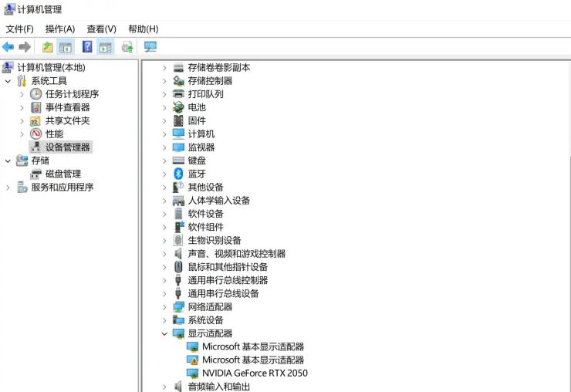Click the 事件查看器 icon
Screen dimensions: 571x392
(35, 107)
